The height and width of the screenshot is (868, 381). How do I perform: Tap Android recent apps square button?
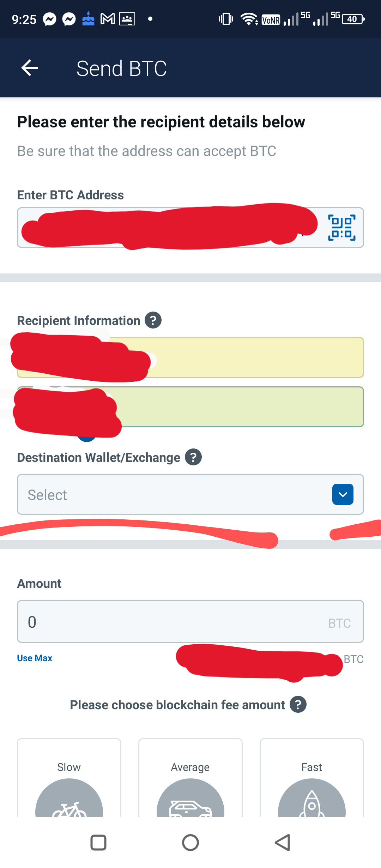(98, 843)
